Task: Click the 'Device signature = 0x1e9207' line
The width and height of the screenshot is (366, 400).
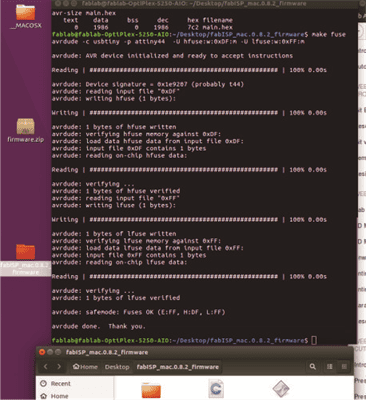Action: (148, 84)
